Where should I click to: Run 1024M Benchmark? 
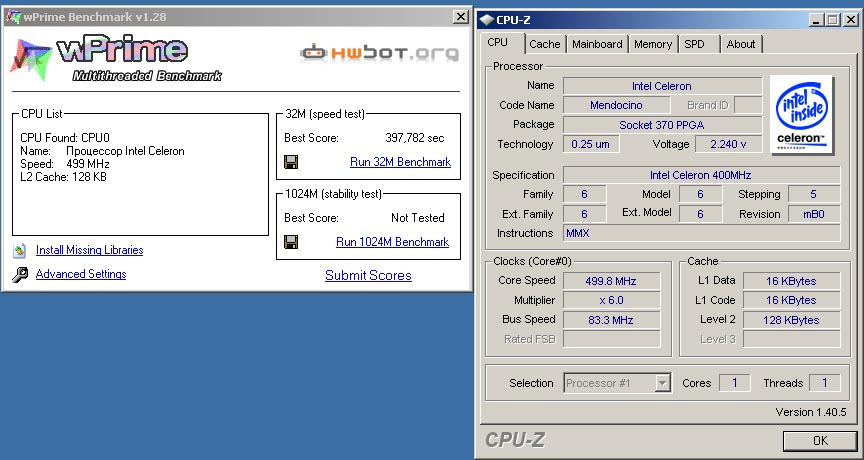pyautogui.click(x=392, y=242)
